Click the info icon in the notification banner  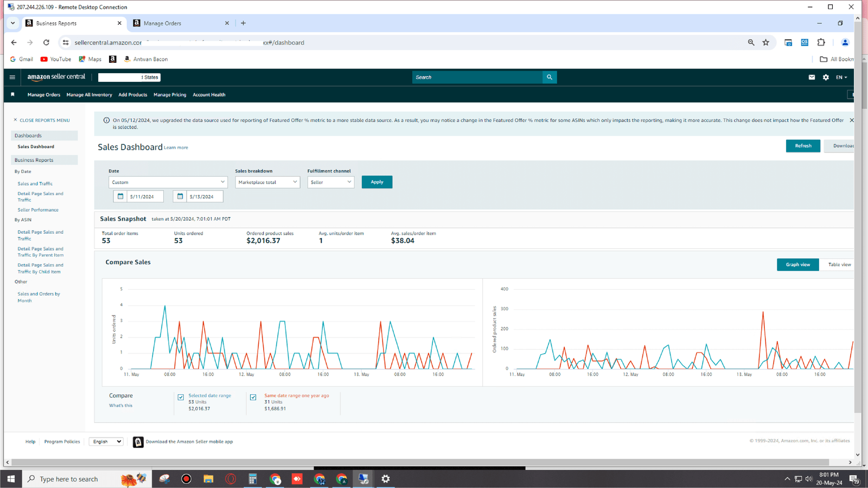pos(106,120)
